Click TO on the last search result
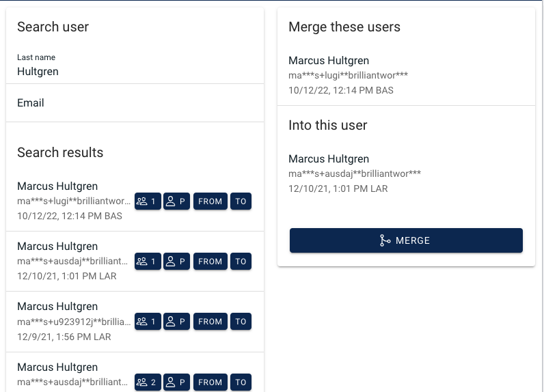This screenshot has height=392, width=544. click(241, 382)
